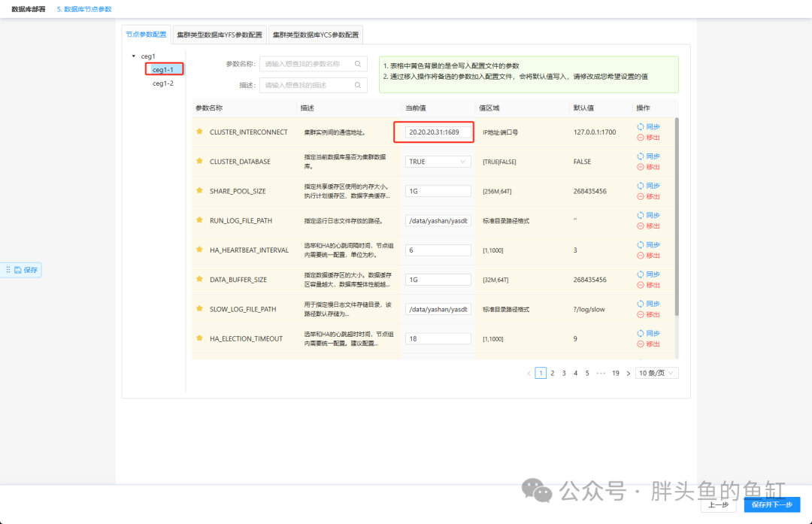Click search icon in parameter name field

358,64
